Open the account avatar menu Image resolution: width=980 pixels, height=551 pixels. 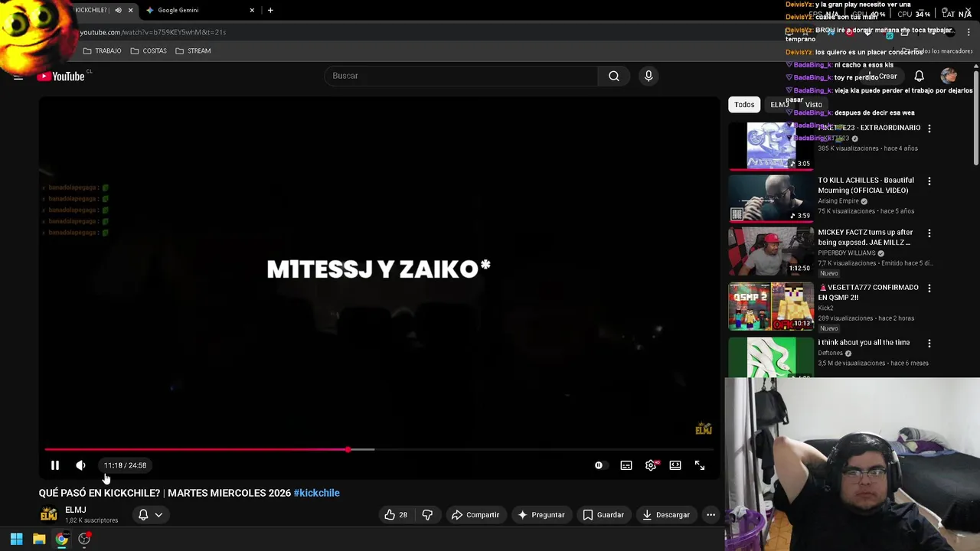tap(949, 76)
